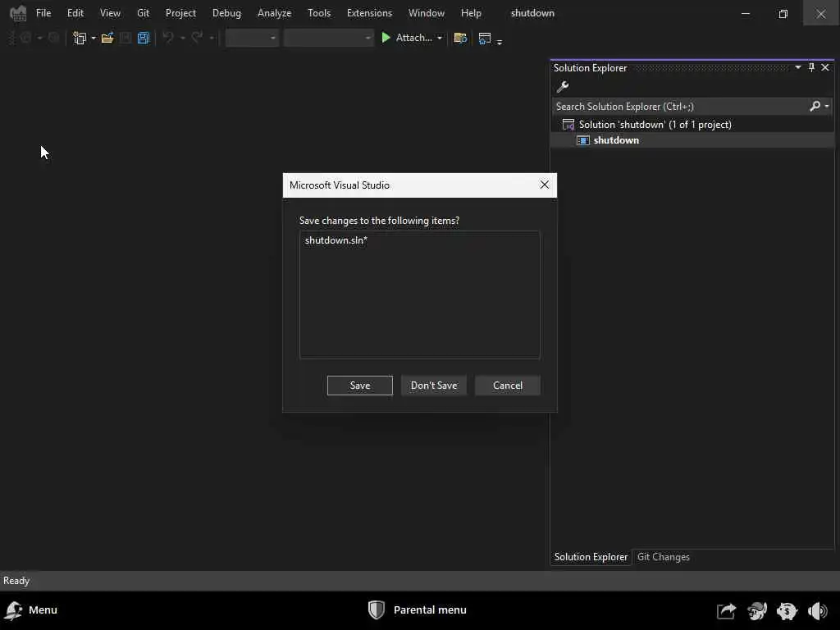This screenshot has width=840, height=630.
Task: Click the Find in Files folder icon
Action: coord(460,38)
